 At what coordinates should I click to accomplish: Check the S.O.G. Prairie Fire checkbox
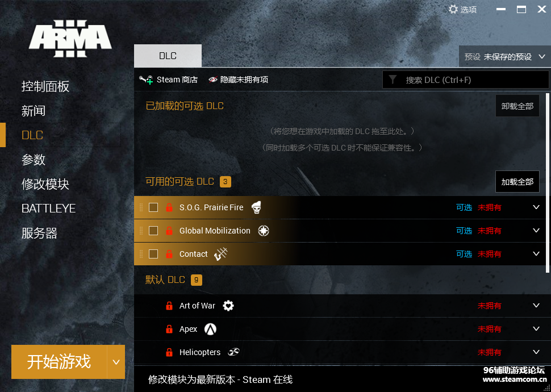coord(153,207)
